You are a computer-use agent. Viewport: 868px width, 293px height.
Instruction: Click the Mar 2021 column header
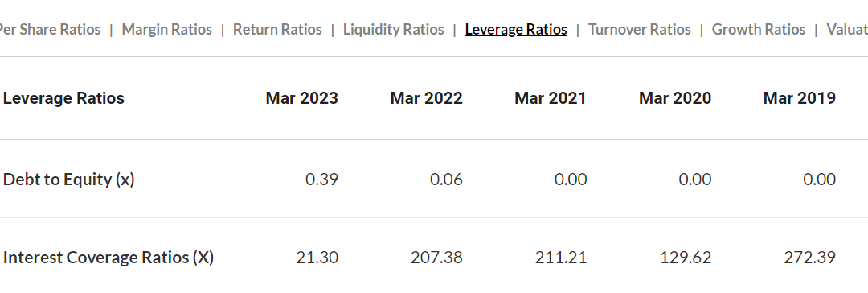pyautogui.click(x=551, y=98)
